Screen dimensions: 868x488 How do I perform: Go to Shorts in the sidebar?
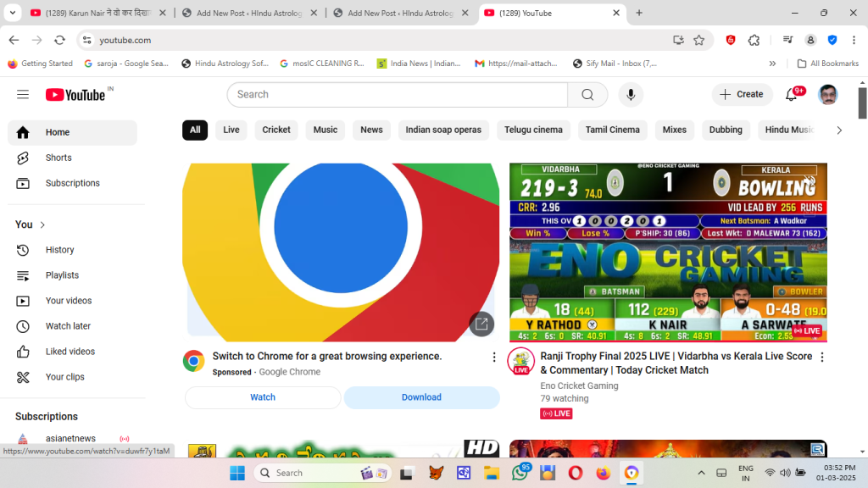73,158
